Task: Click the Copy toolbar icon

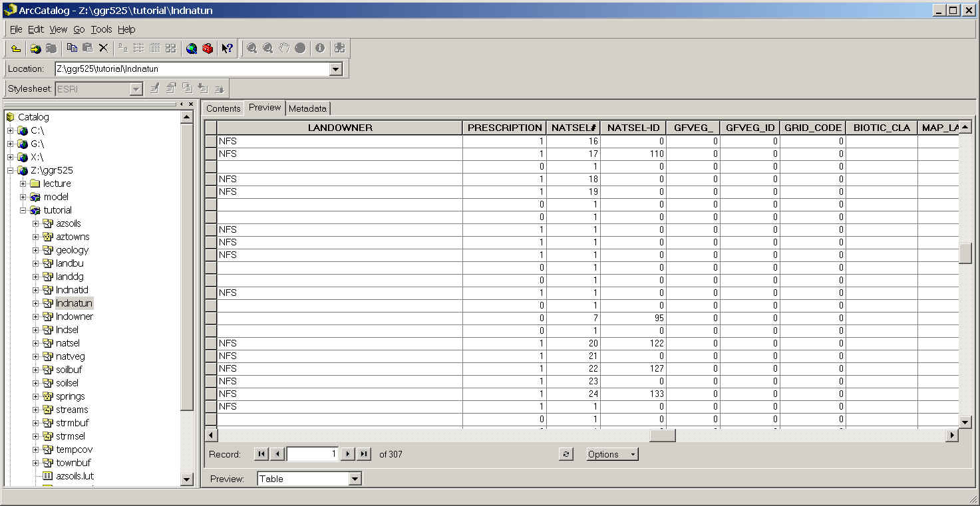Action: coord(72,48)
